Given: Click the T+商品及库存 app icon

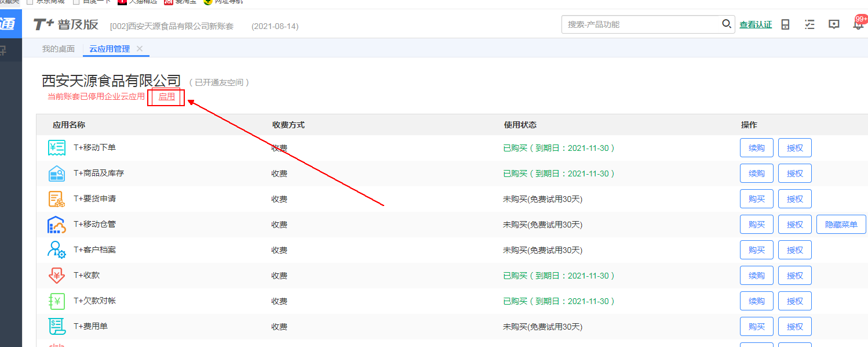Looking at the screenshot, I should pyautogui.click(x=57, y=173).
